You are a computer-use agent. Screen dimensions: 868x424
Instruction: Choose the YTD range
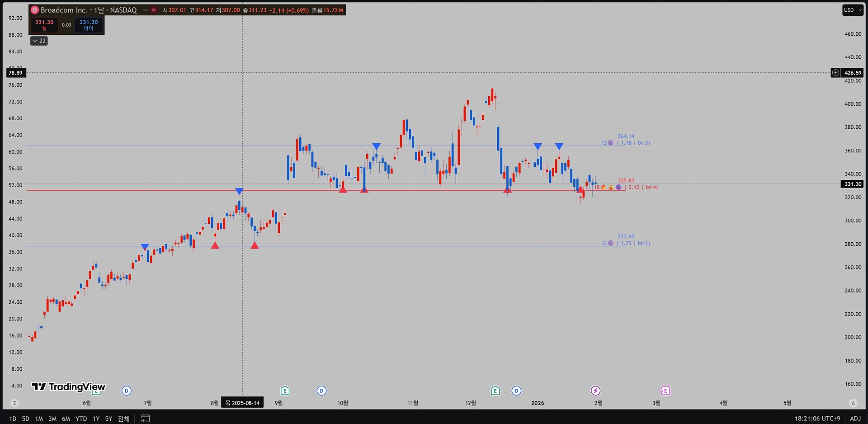(x=81, y=419)
